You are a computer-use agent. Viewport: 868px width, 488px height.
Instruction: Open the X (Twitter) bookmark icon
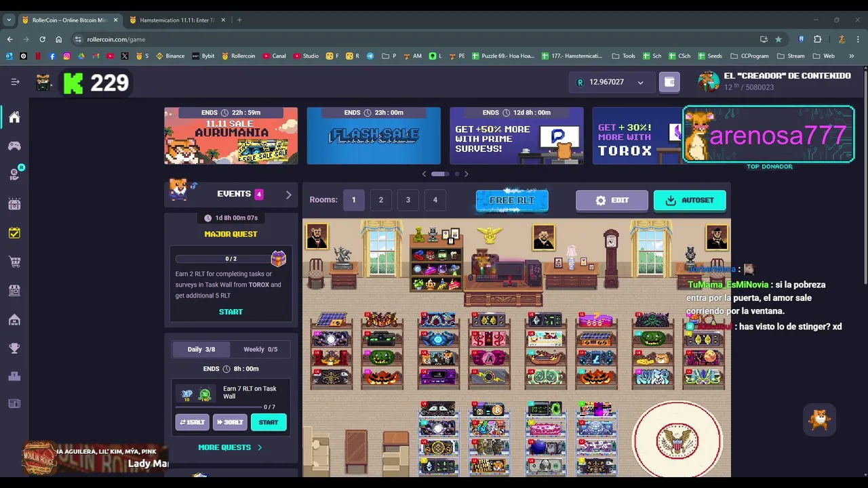tap(125, 56)
